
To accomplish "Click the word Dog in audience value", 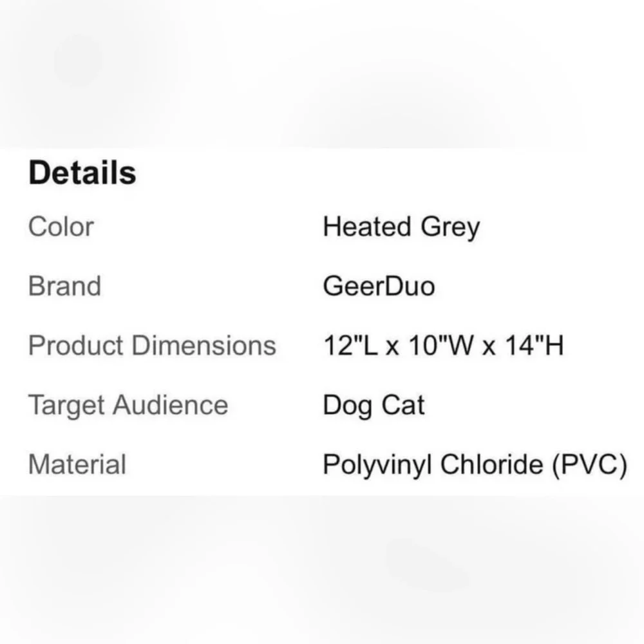I will [348, 406].
